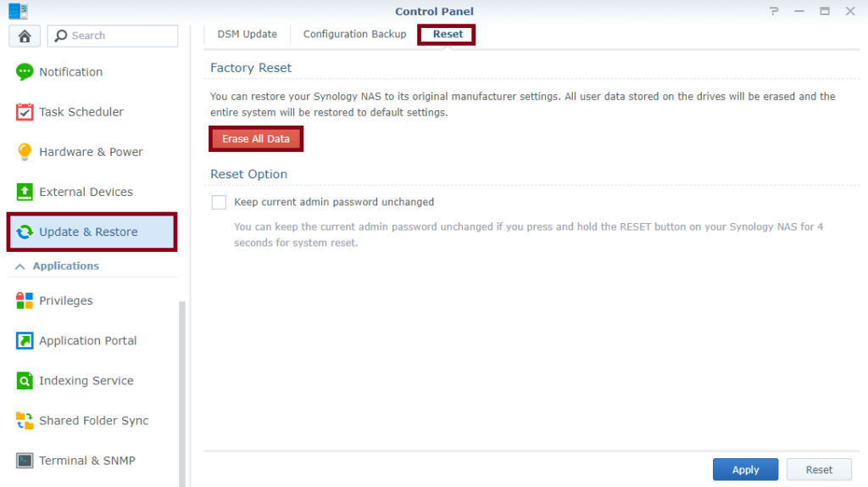Select the Reset tab
This screenshot has width=868, height=487.
click(x=448, y=34)
